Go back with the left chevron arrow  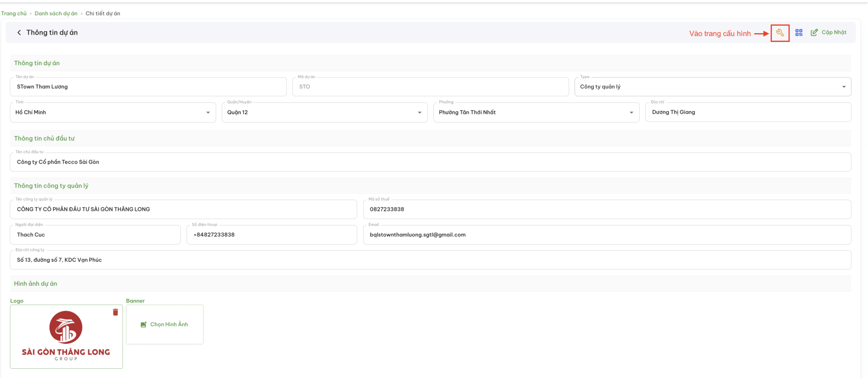19,33
